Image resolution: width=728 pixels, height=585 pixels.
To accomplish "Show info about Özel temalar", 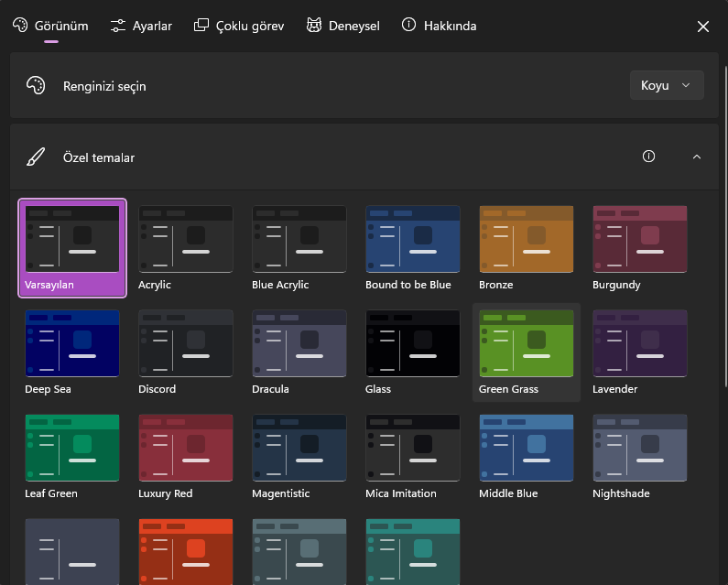I will point(648,157).
